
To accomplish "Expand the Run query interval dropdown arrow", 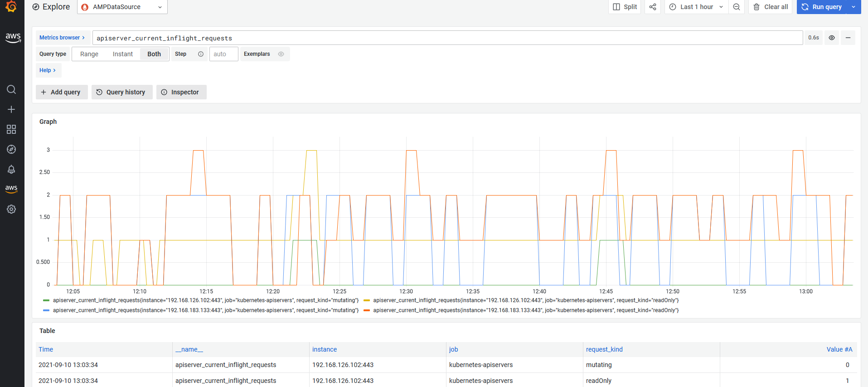I will [x=853, y=7].
